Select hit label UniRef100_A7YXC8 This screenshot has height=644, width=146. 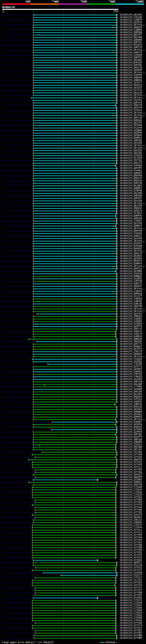coord(131,585)
